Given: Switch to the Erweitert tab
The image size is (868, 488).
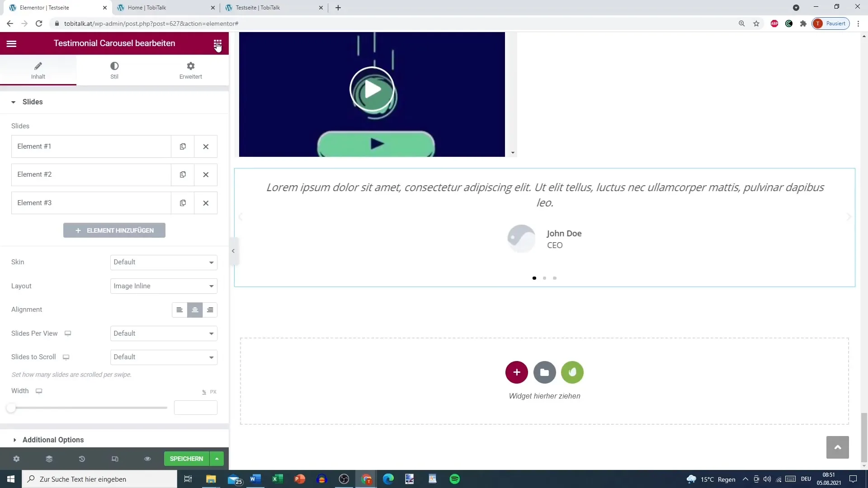Looking at the screenshot, I should click(190, 70).
